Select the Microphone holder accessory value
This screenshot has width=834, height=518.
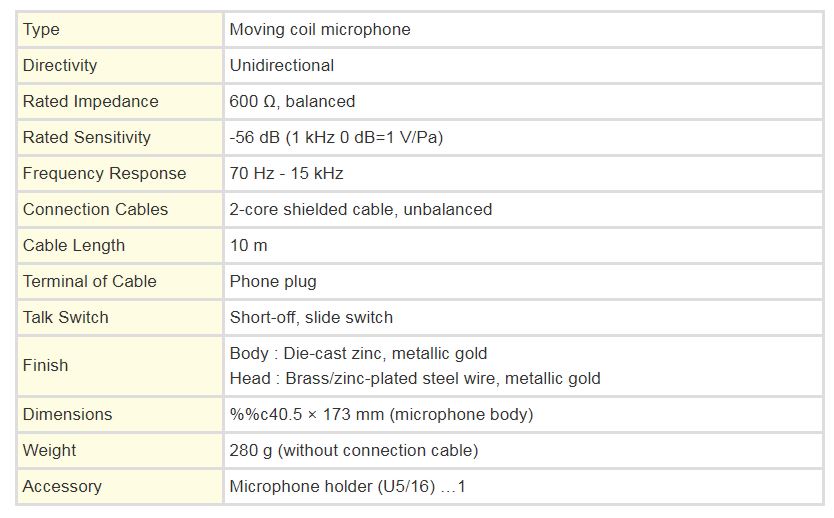pyautogui.click(x=347, y=486)
